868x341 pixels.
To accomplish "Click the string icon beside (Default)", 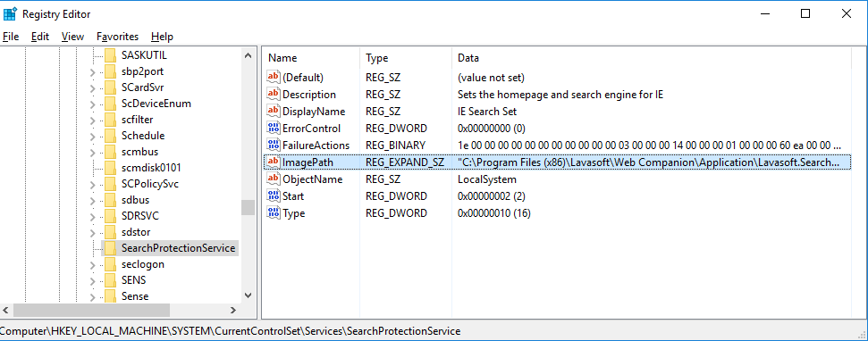I will point(274,78).
